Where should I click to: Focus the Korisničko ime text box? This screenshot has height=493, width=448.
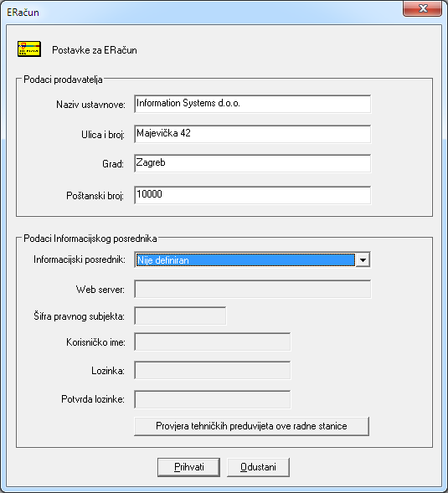213,342
